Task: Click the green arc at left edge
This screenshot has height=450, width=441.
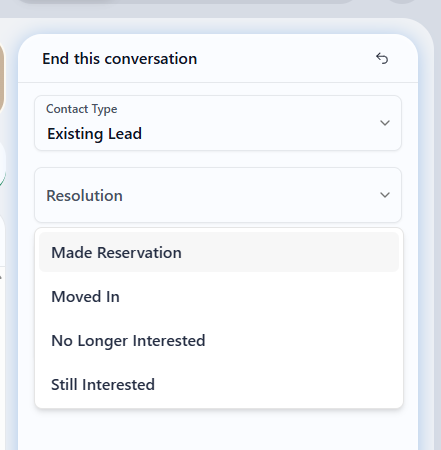Action: 3,178
